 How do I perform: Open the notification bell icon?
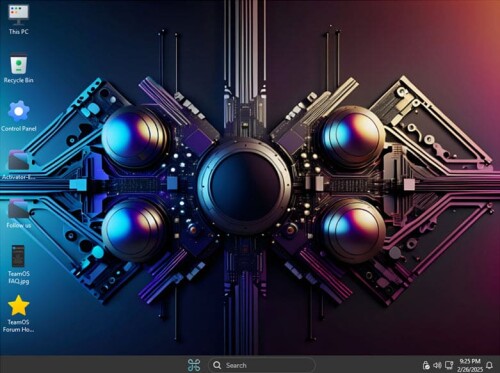click(489, 365)
